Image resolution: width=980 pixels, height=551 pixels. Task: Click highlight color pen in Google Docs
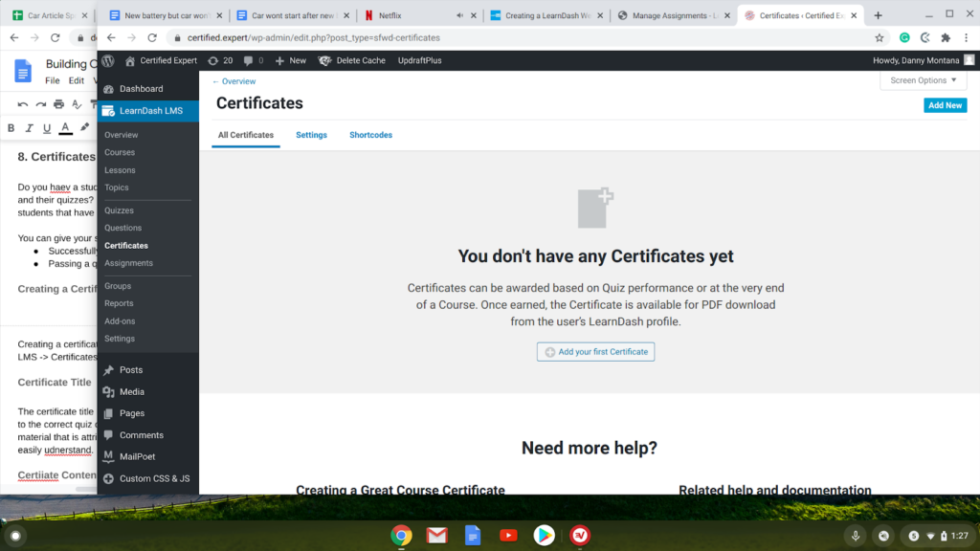point(84,127)
